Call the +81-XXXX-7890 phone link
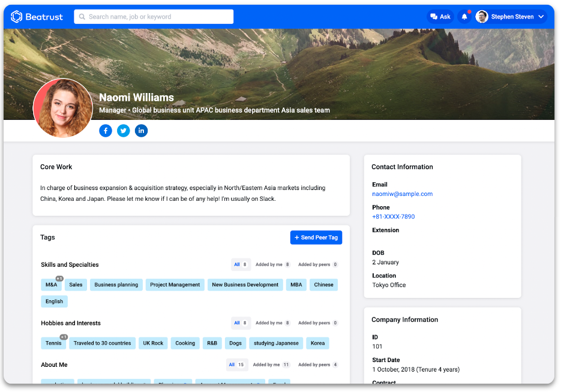 pyautogui.click(x=393, y=217)
